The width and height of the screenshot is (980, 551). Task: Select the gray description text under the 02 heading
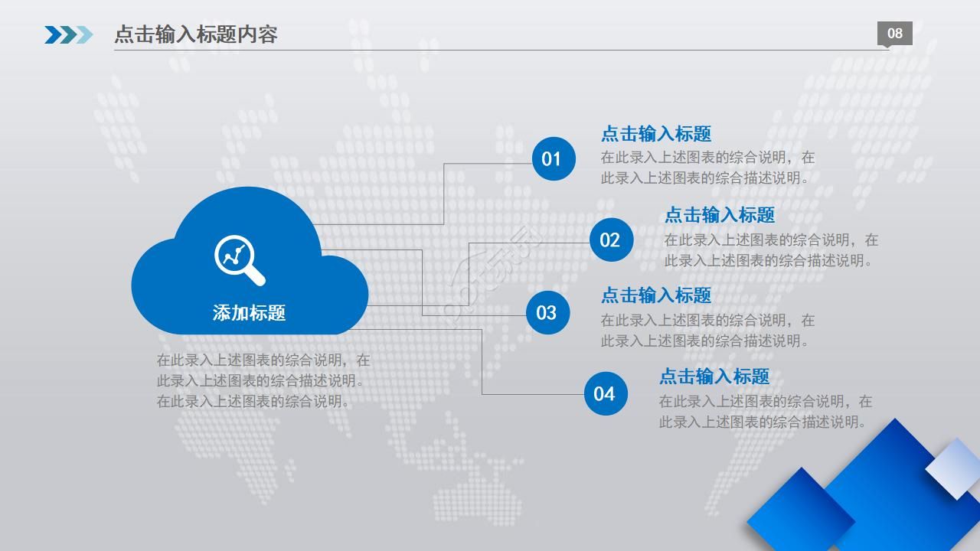tap(770, 250)
